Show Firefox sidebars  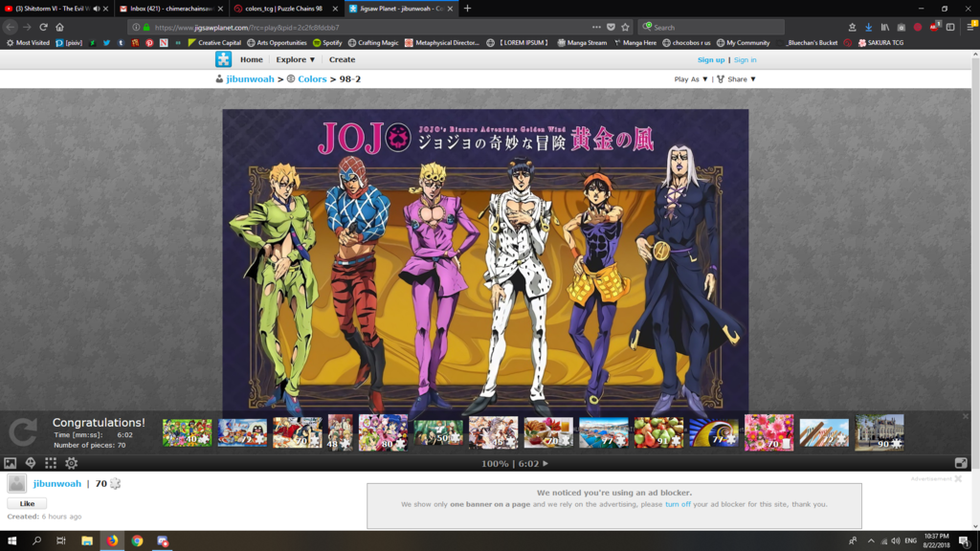[x=950, y=27]
